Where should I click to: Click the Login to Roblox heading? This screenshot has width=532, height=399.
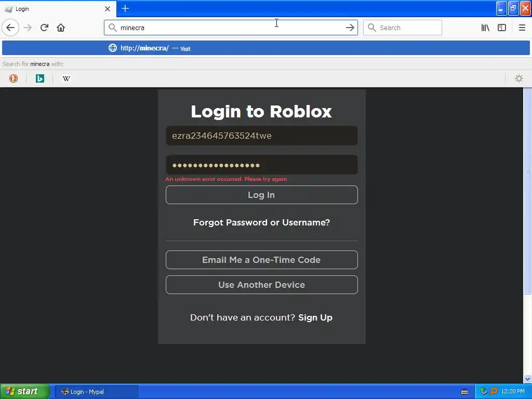coord(261,112)
